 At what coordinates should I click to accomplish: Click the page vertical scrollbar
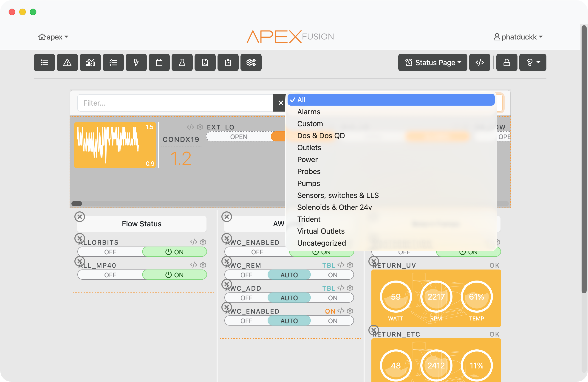point(584,159)
